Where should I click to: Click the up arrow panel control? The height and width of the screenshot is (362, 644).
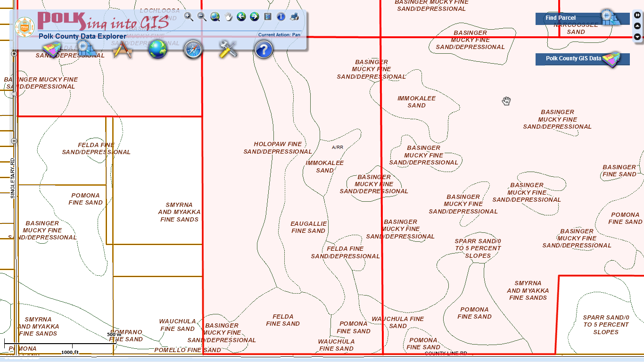637,26
